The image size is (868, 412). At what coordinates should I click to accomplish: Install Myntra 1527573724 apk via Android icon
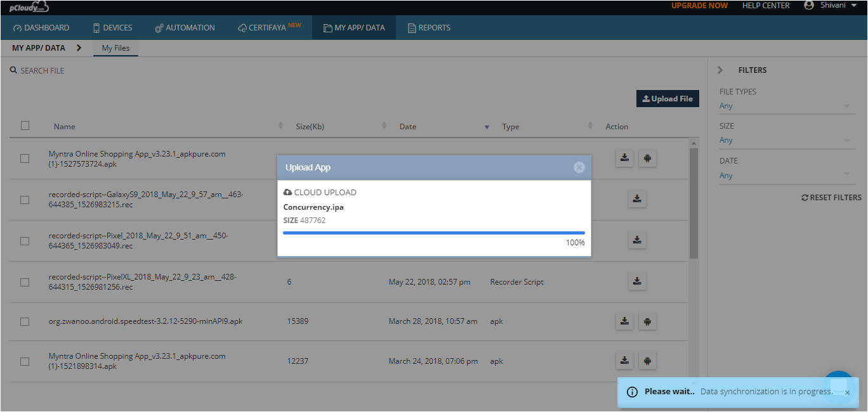coord(647,158)
